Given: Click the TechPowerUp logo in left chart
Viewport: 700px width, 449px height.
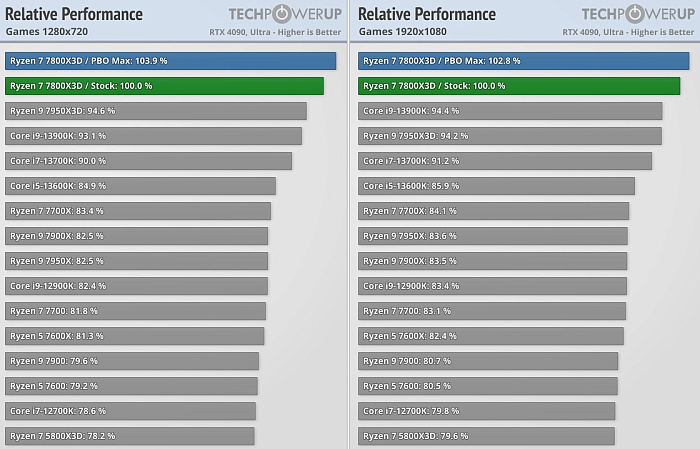Looking at the screenshot, I should pos(284,15).
